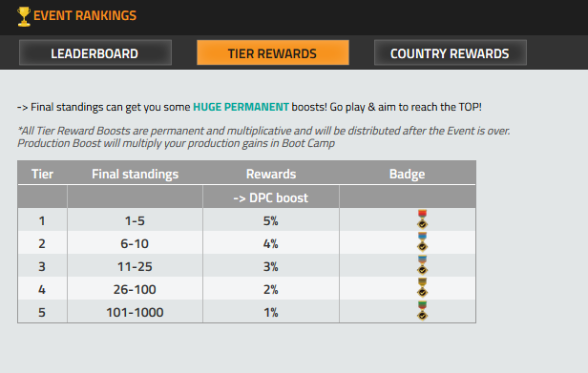Click the 26-100 standings row
This screenshot has width=588, height=373.
pos(246,289)
